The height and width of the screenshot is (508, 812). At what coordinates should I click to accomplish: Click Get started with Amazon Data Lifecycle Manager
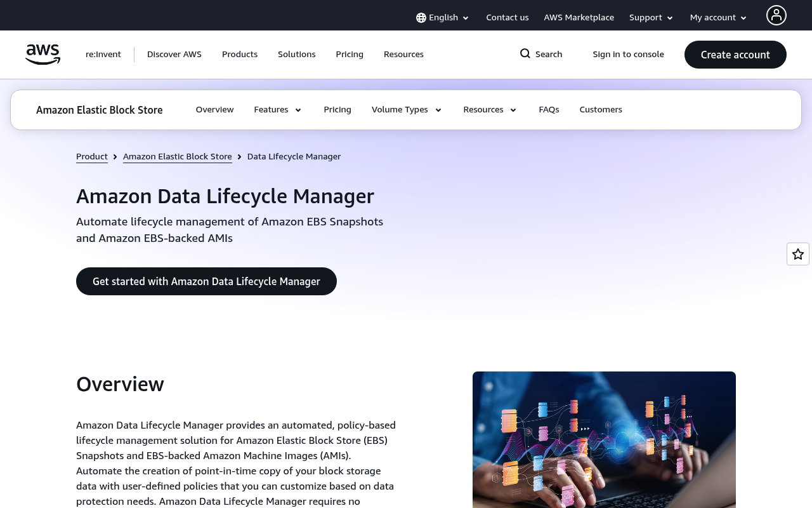point(206,281)
